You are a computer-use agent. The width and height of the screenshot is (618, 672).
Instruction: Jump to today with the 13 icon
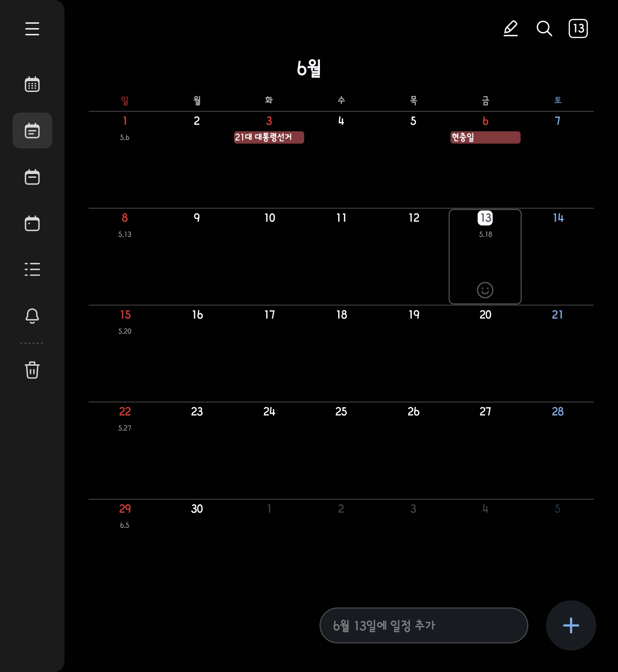(x=578, y=28)
